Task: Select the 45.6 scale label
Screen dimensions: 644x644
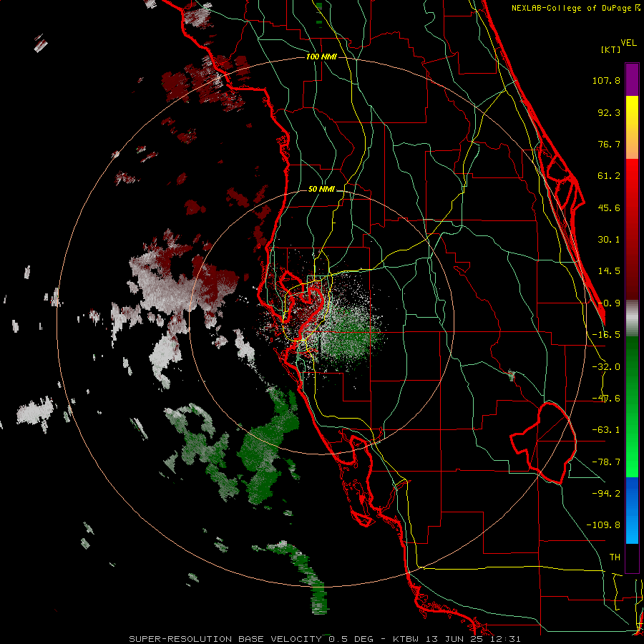Action: [x=609, y=208]
